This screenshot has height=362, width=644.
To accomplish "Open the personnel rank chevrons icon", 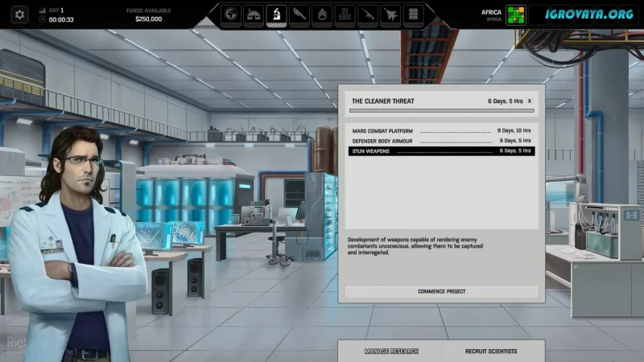I will click(x=322, y=14).
